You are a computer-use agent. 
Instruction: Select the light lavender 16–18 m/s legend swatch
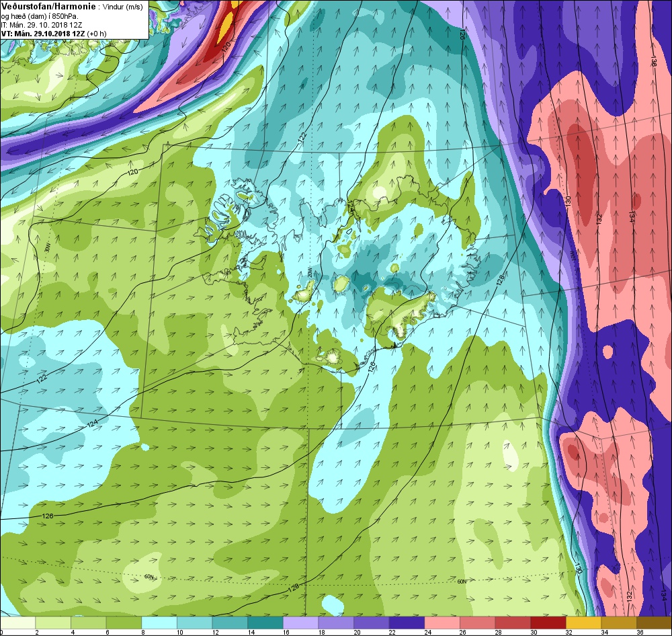click(x=301, y=623)
